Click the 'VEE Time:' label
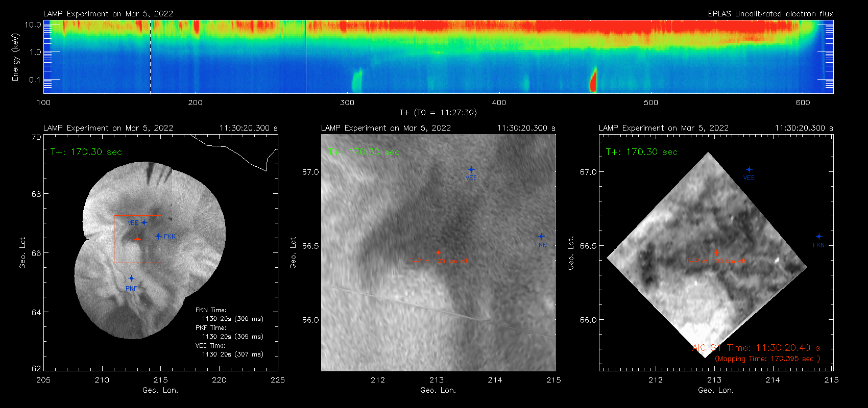 tap(210, 346)
